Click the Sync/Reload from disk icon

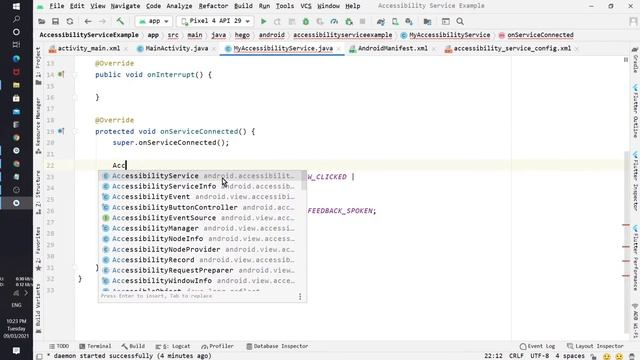(x=70, y=21)
